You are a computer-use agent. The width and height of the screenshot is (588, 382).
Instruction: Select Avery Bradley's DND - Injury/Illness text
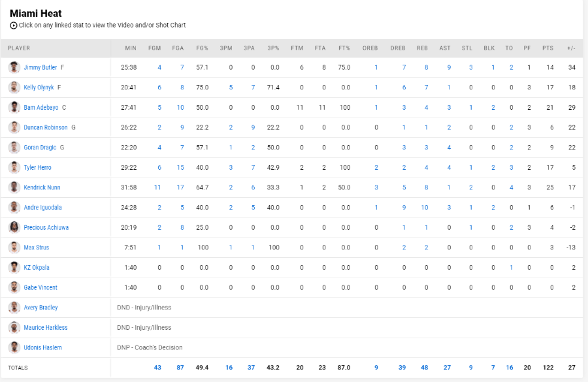(x=144, y=308)
